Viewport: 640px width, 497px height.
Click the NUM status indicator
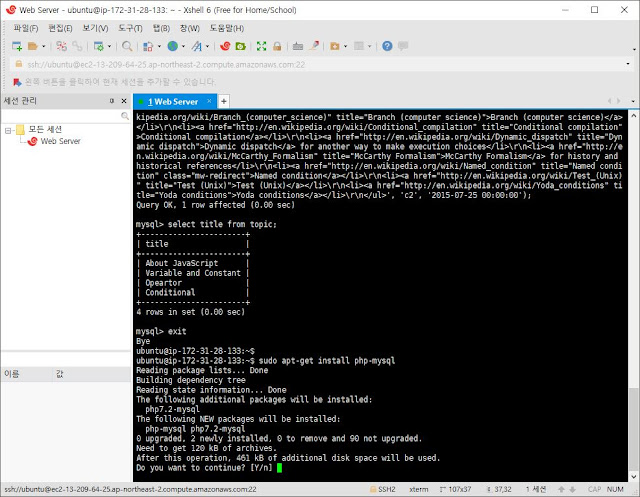[x=615, y=489]
